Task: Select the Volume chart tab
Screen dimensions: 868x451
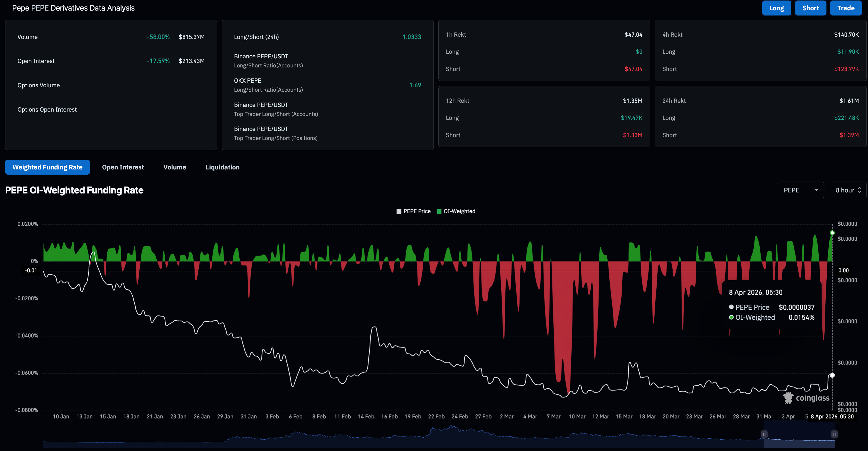Action: click(x=174, y=167)
